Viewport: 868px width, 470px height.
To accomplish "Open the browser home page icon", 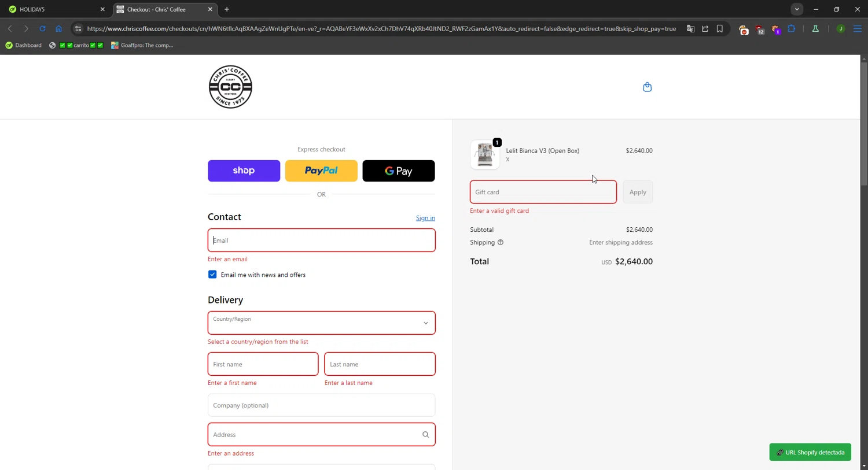I will point(58,28).
